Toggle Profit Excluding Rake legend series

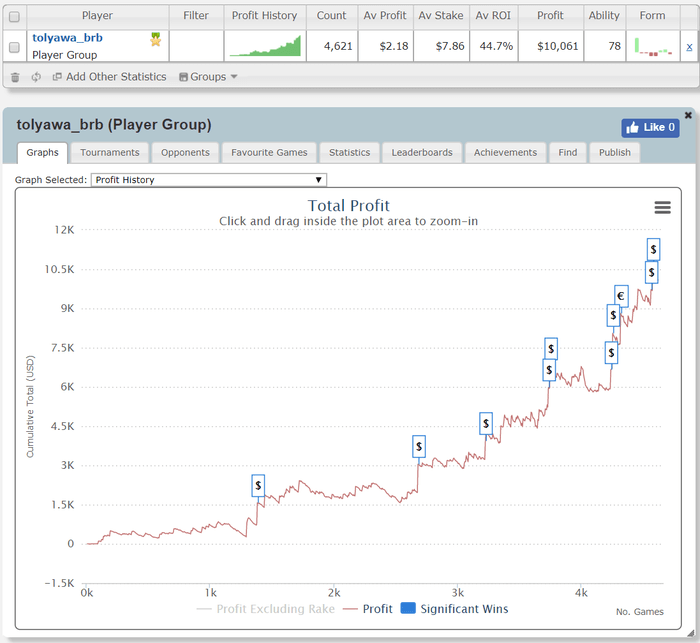[266, 608]
